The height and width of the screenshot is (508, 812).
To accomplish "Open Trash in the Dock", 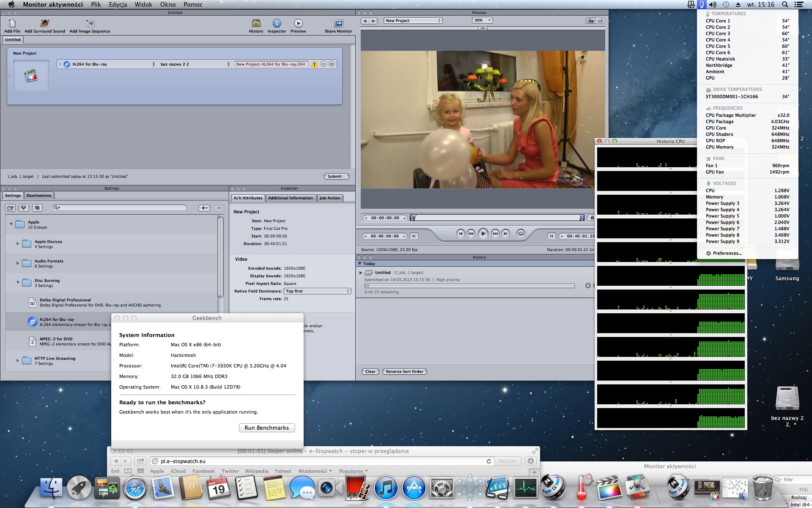I will tap(763, 488).
